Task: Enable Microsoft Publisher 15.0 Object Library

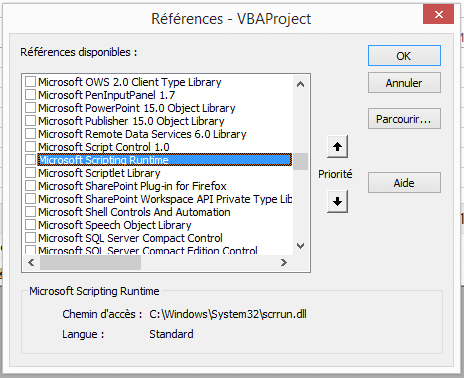Action: (30, 121)
